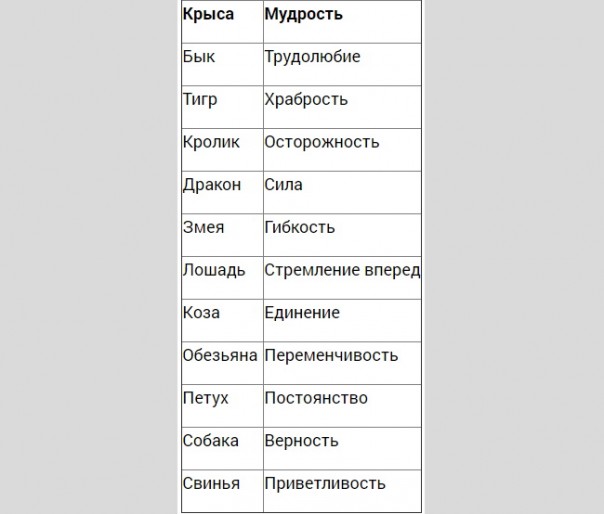
Task: Select the Обезьяна cell
Action: tap(221, 356)
